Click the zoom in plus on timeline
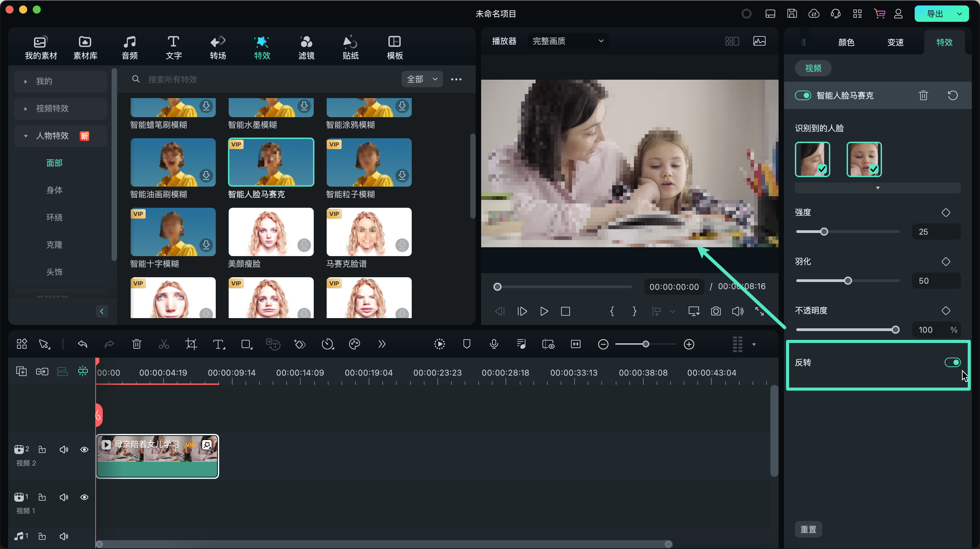 tap(689, 344)
